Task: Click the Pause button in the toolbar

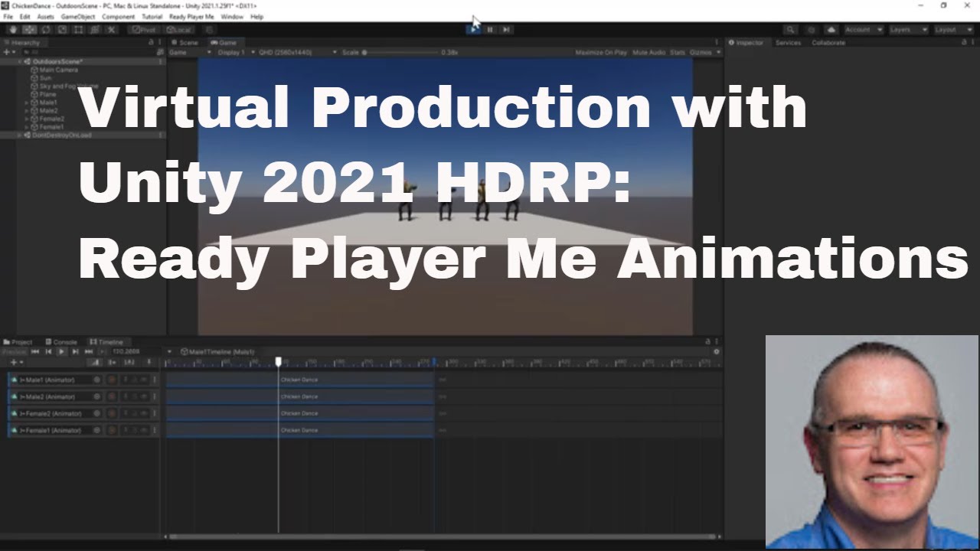Action: pyautogui.click(x=490, y=30)
